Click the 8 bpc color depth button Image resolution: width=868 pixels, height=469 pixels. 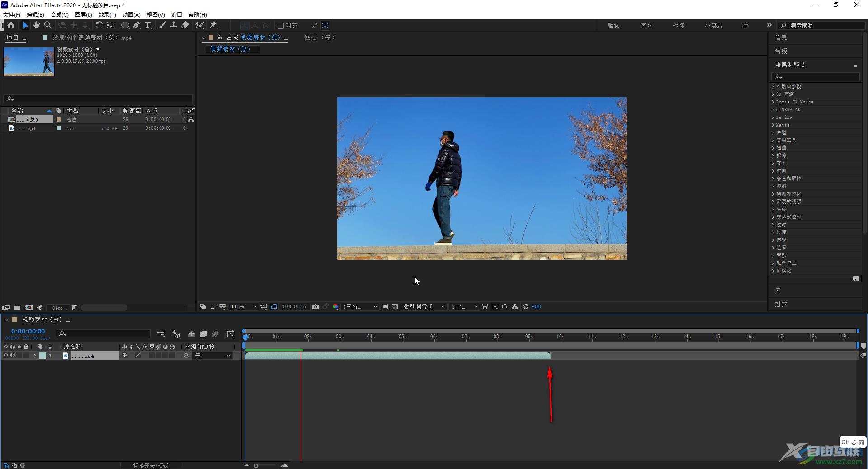point(57,308)
